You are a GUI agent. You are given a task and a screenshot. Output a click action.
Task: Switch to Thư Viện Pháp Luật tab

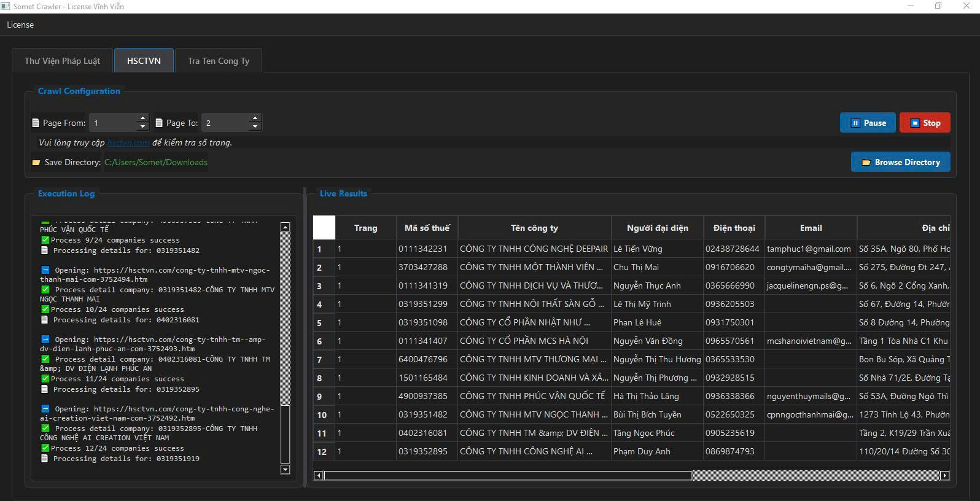[62, 61]
